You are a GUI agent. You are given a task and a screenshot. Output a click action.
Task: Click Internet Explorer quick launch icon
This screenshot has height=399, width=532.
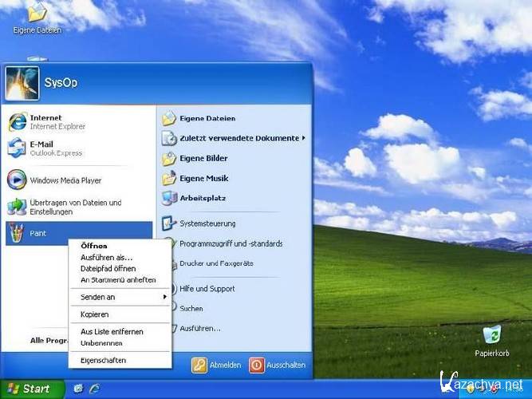pyautogui.click(x=95, y=389)
